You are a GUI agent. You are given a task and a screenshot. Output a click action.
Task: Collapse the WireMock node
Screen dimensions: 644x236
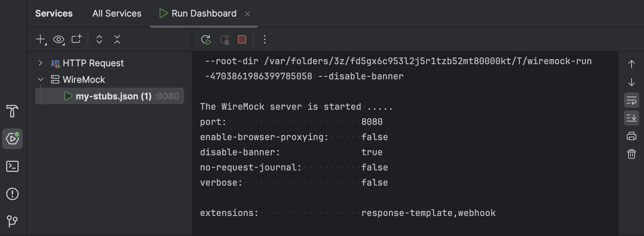coord(40,79)
